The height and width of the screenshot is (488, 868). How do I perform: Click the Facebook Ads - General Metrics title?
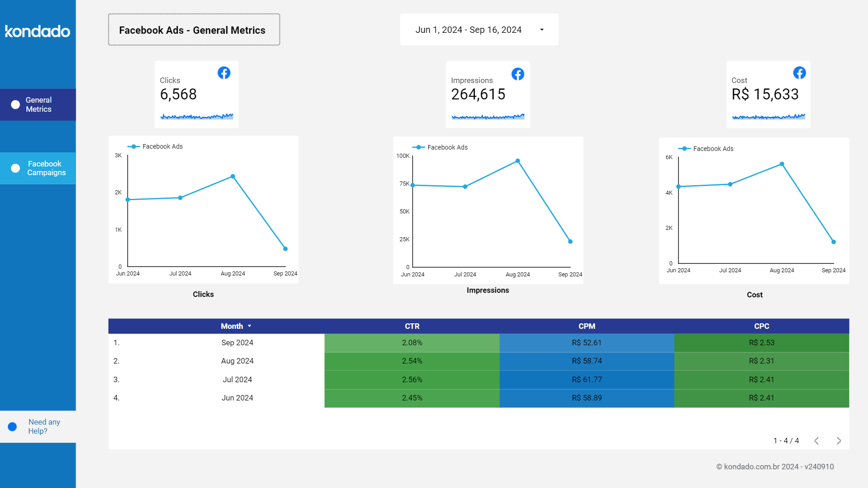pyautogui.click(x=193, y=30)
